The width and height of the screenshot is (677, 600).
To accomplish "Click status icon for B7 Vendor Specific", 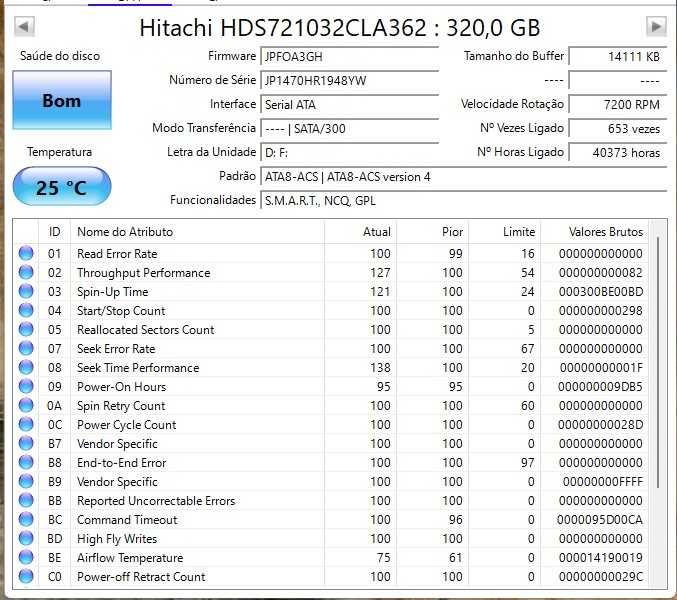I will (26, 443).
